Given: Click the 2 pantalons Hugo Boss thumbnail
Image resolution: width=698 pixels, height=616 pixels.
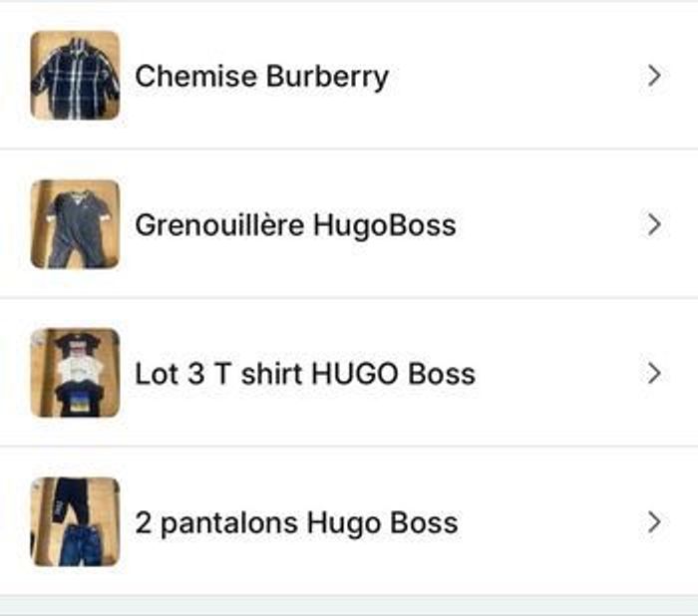Looking at the screenshot, I should tap(75, 521).
